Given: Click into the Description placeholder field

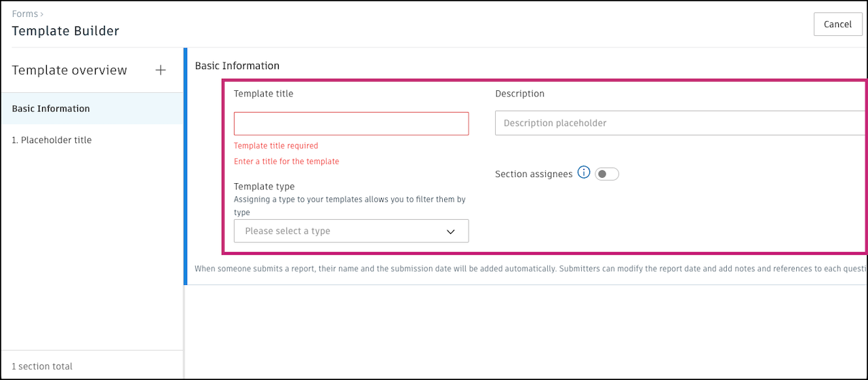Looking at the screenshot, I should [x=678, y=123].
